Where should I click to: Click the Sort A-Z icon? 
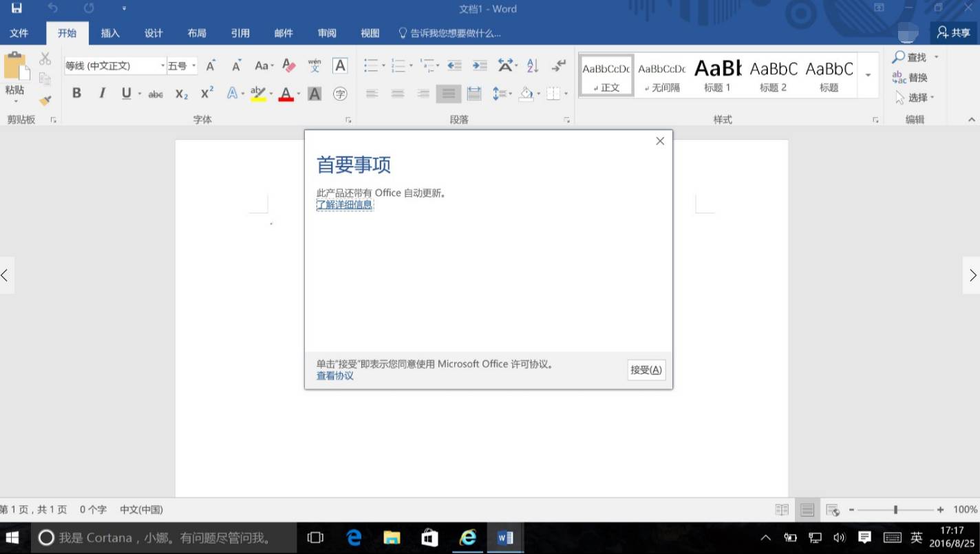533,66
